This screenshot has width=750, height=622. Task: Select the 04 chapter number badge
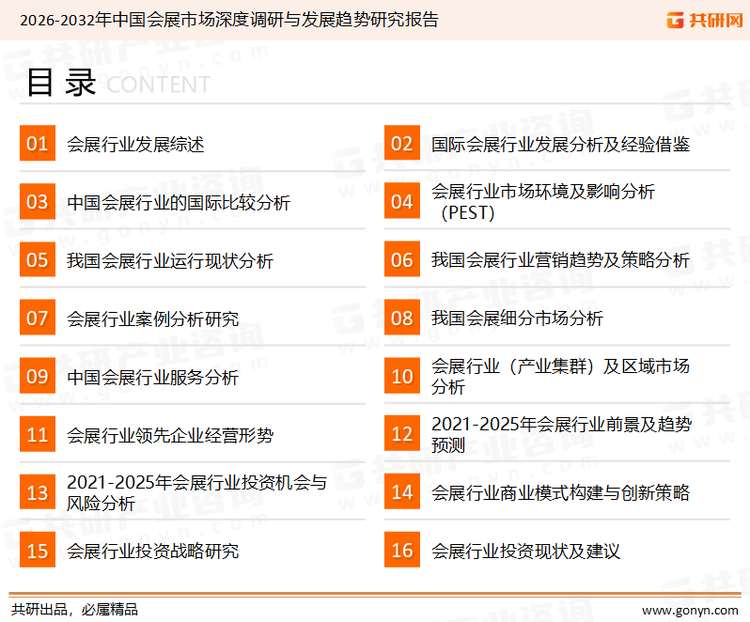point(402,202)
